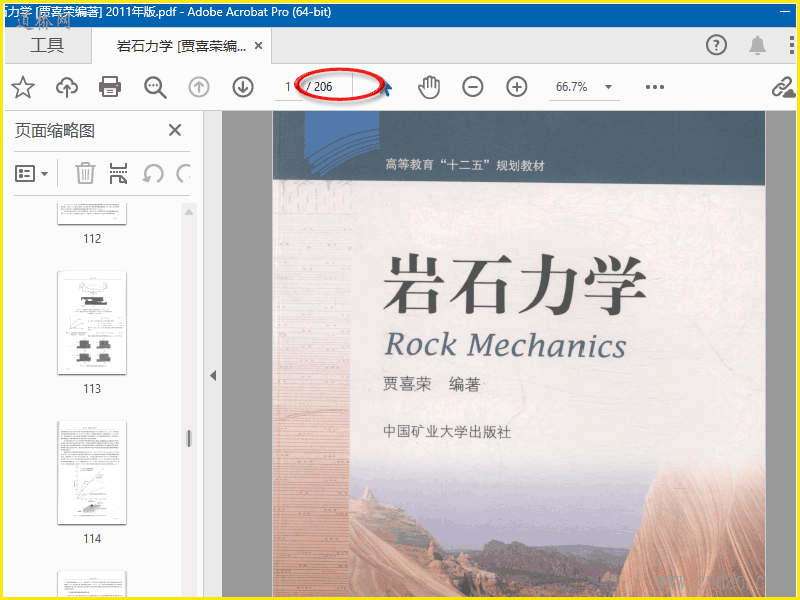Share link via cloud link icon

click(x=783, y=87)
